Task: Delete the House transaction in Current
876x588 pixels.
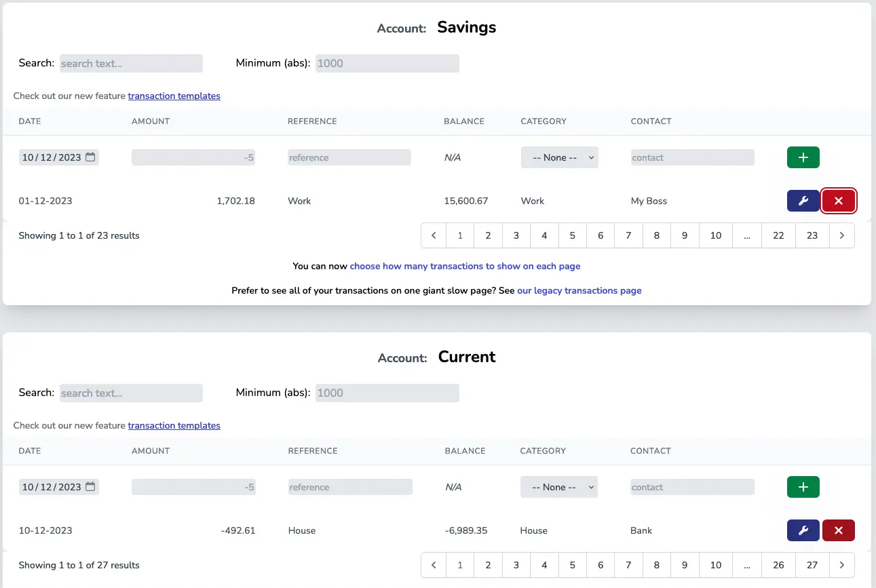Action: (839, 530)
